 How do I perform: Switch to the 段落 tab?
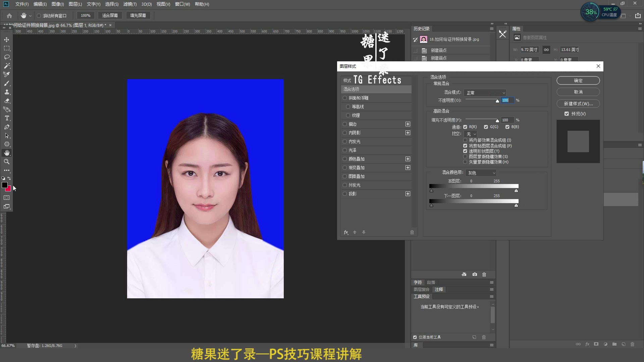click(431, 282)
